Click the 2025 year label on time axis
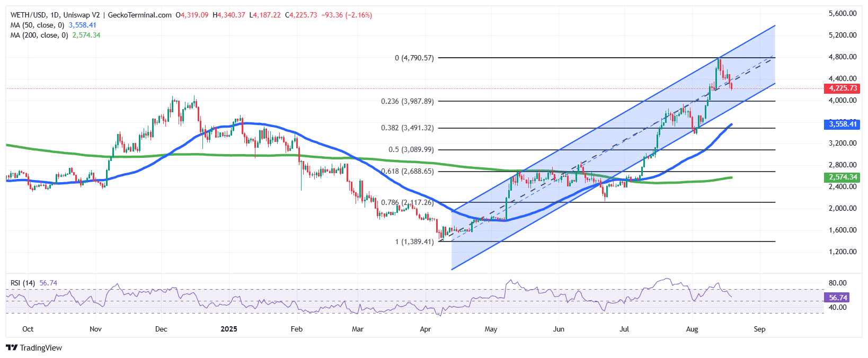This screenshot has height=358, width=868. pyautogui.click(x=229, y=329)
